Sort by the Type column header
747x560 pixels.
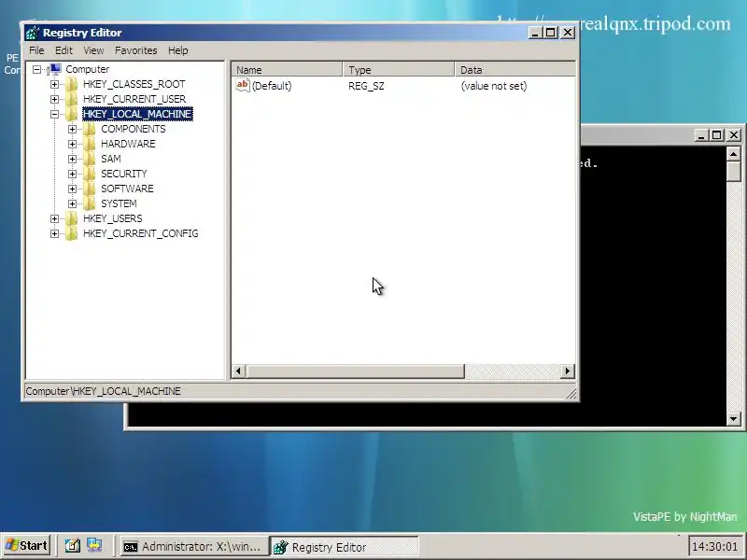coord(399,69)
